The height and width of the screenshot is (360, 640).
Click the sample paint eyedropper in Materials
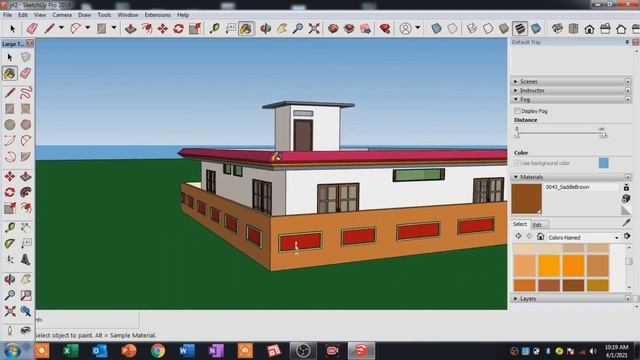(627, 222)
